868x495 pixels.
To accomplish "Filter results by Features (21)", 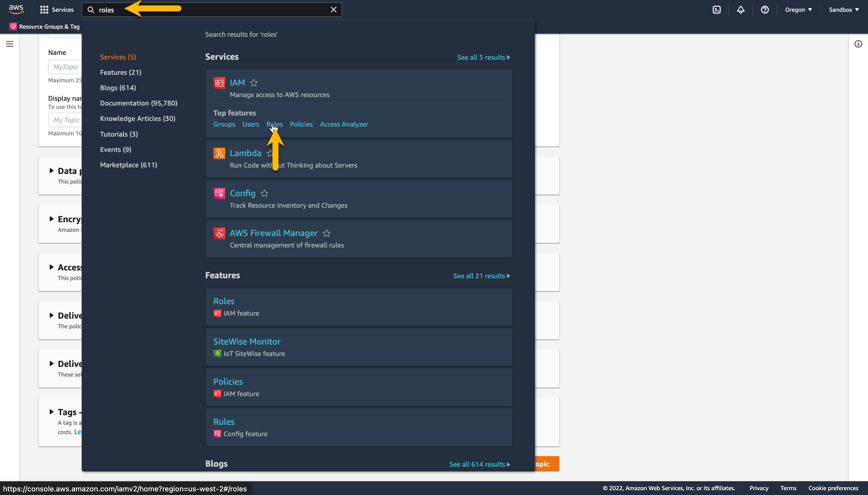I will (120, 72).
